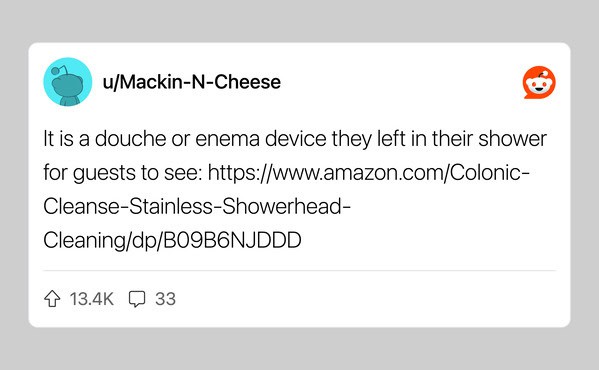Image resolution: width=599 pixels, height=370 pixels.
Task: Click the words 'for guests to see:'
Action: tap(123, 173)
